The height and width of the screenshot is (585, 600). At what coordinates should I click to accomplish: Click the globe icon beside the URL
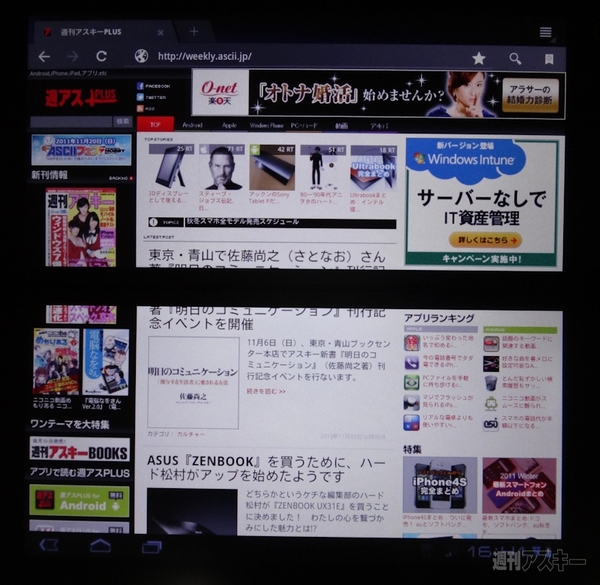point(141,56)
